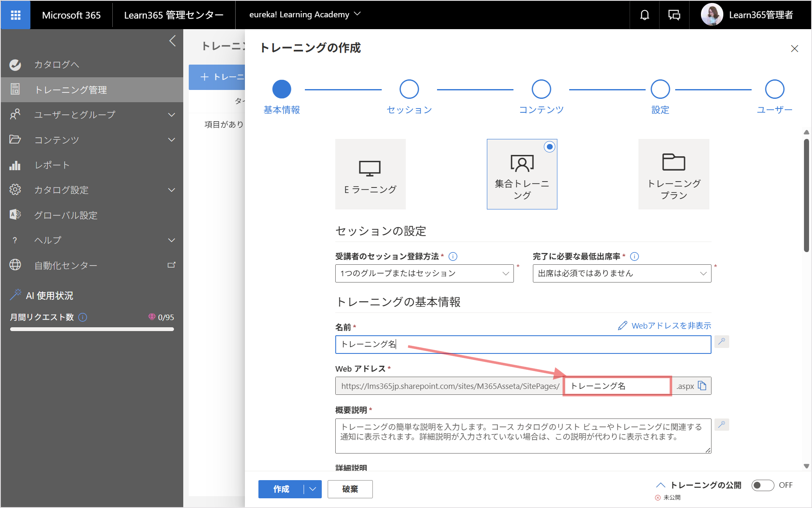Click info icon next to 月間リクエスト数
The width and height of the screenshot is (812, 508).
(x=83, y=317)
